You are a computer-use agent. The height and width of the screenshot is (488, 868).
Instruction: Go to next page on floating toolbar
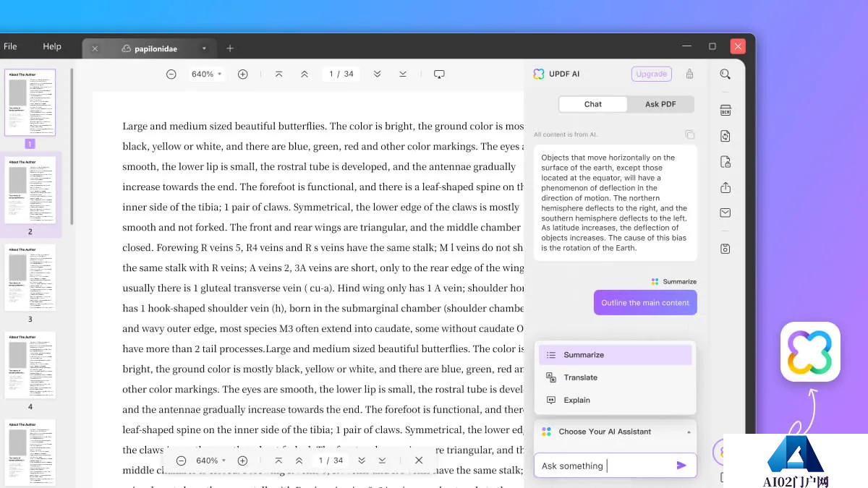point(362,461)
